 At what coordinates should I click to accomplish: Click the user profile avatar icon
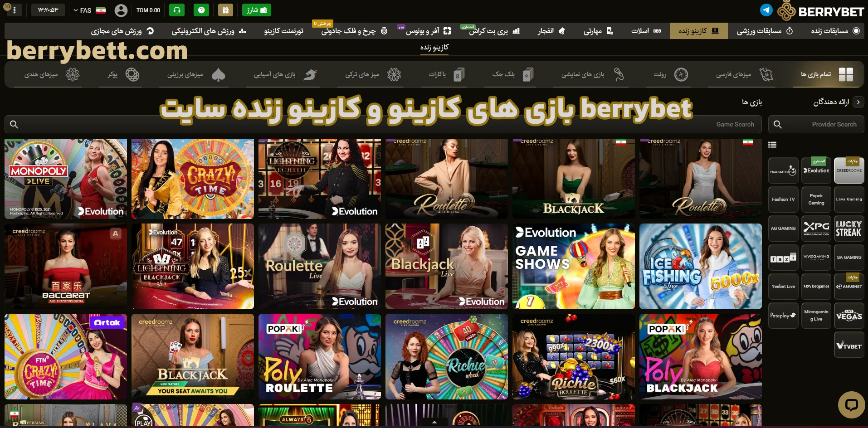point(121,10)
